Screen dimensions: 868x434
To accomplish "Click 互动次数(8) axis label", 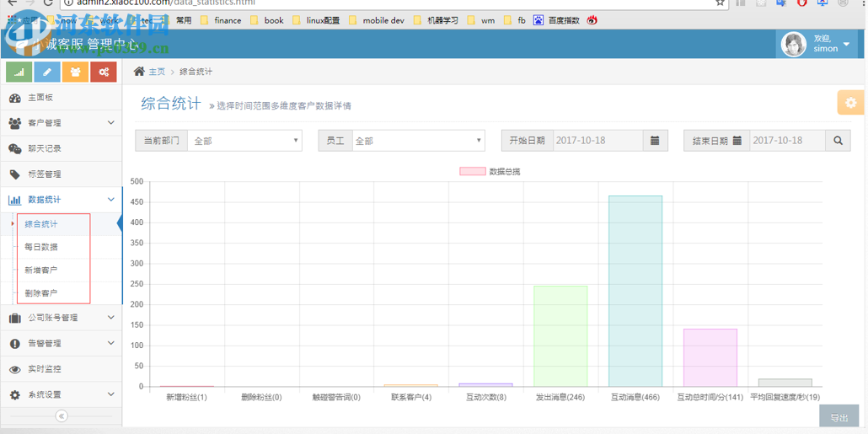I will (486, 398).
